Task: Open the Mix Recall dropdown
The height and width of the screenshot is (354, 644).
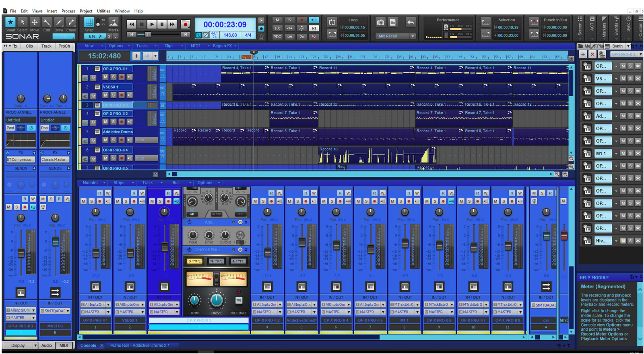Action: pyautogui.click(x=412, y=36)
